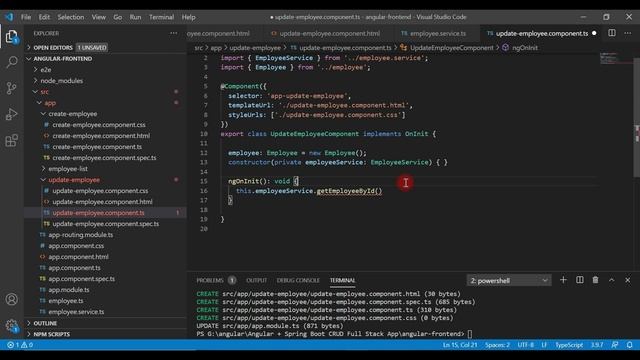Image resolution: width=640 pixels, height=360 pixels.
Task: Open app.module.ts file
Action: tap(69, 290)
